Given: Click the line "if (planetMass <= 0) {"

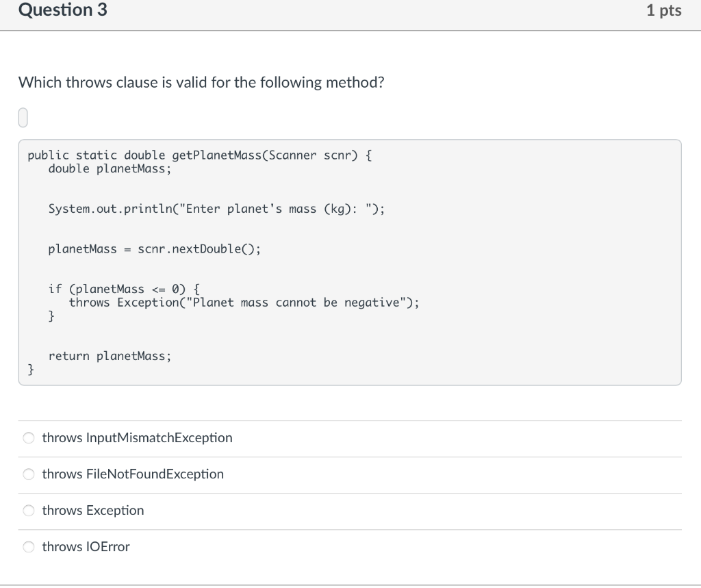Looking at the screenshot, I should point(124,289).
